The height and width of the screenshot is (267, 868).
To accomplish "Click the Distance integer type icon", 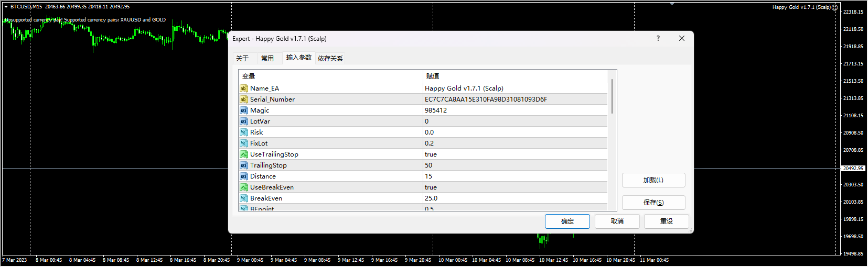I will [243, 176].
